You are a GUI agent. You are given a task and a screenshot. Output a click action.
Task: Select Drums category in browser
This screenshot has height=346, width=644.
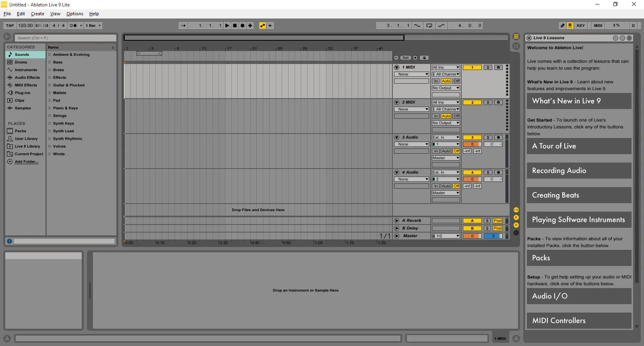coord(25,62)
